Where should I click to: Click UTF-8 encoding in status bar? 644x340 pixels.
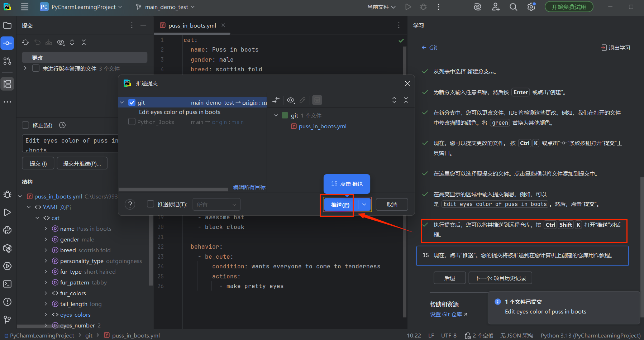click(449, 335)
